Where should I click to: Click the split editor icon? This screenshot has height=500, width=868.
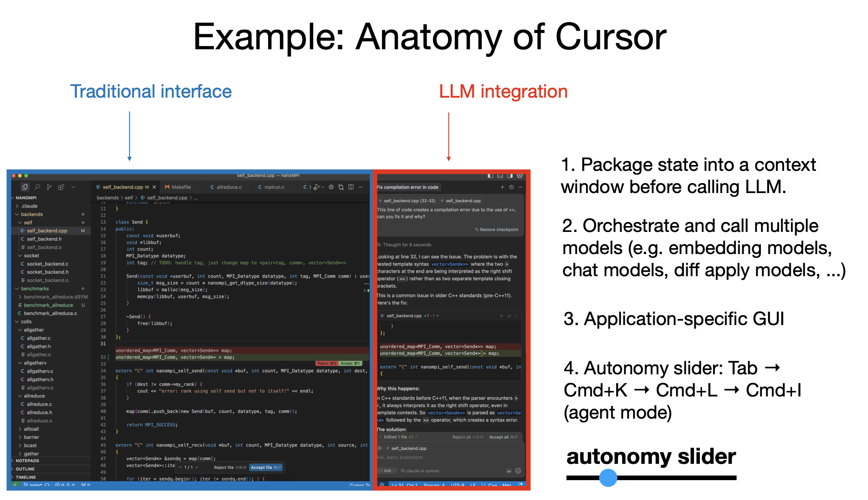click(x=351, y=187)
